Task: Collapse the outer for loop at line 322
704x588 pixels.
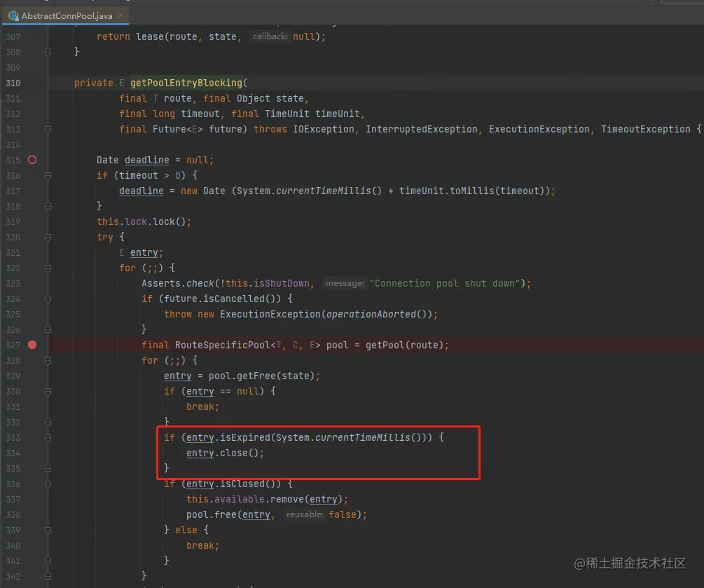Action: 48,268
